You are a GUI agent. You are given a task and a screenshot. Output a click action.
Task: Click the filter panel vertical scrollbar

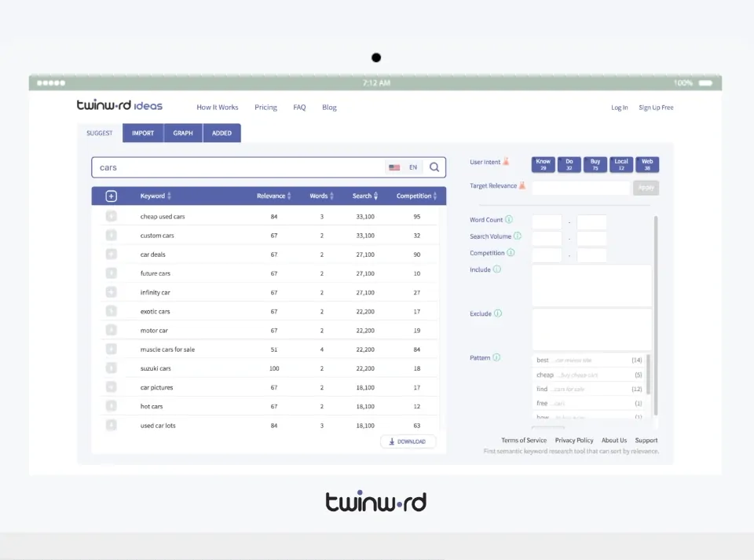656,315
